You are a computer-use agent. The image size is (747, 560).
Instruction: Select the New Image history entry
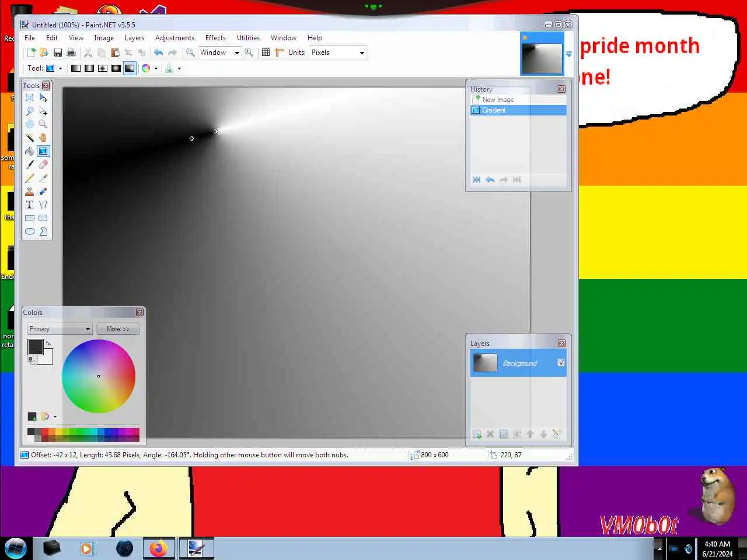(x=518, y=100)
